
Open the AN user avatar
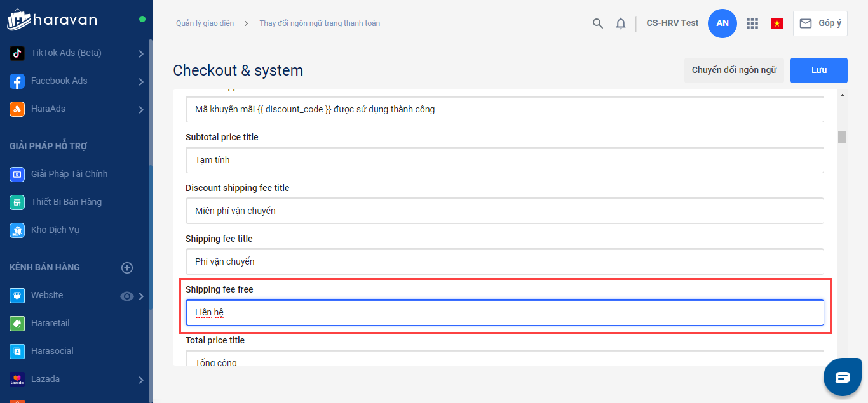[x=722, y=23]
